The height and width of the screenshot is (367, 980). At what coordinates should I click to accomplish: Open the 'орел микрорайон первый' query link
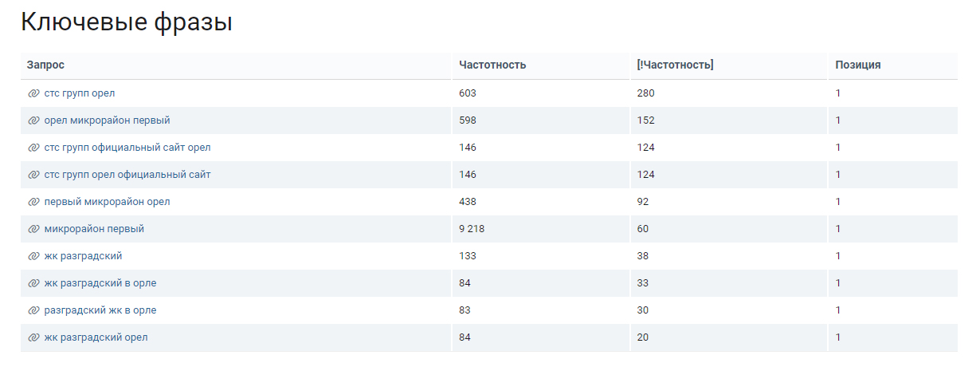[x=108, y=120]
